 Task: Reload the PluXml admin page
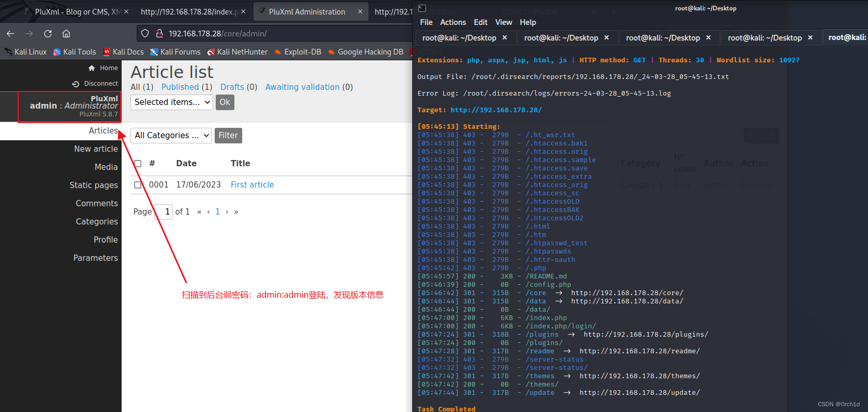click(x=48, y=34)
